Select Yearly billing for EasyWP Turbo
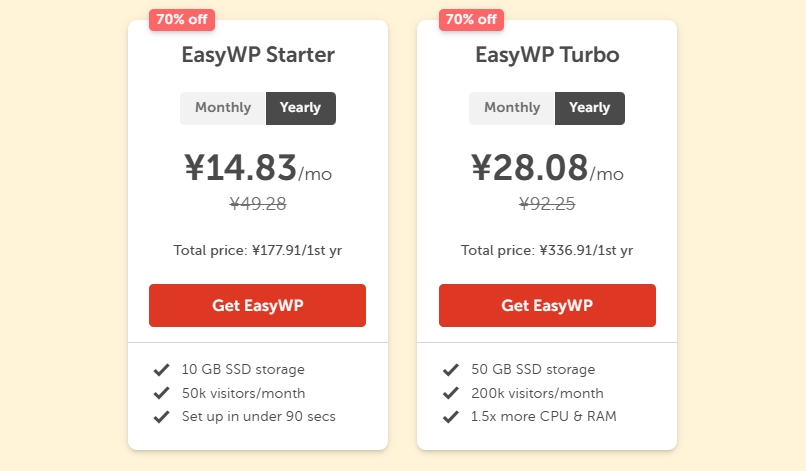The height and width of the screenshot is (471, 806). (589, 108)
